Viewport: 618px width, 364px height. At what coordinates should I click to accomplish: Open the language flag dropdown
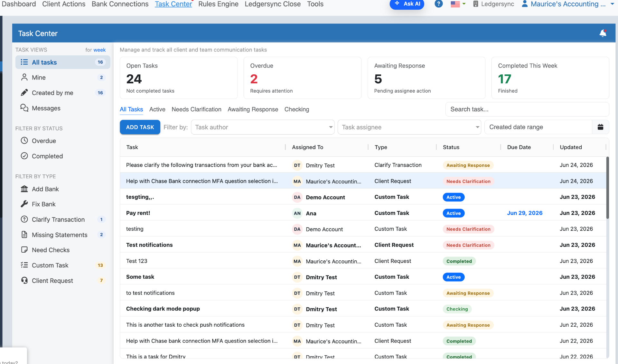pos(458,4)
